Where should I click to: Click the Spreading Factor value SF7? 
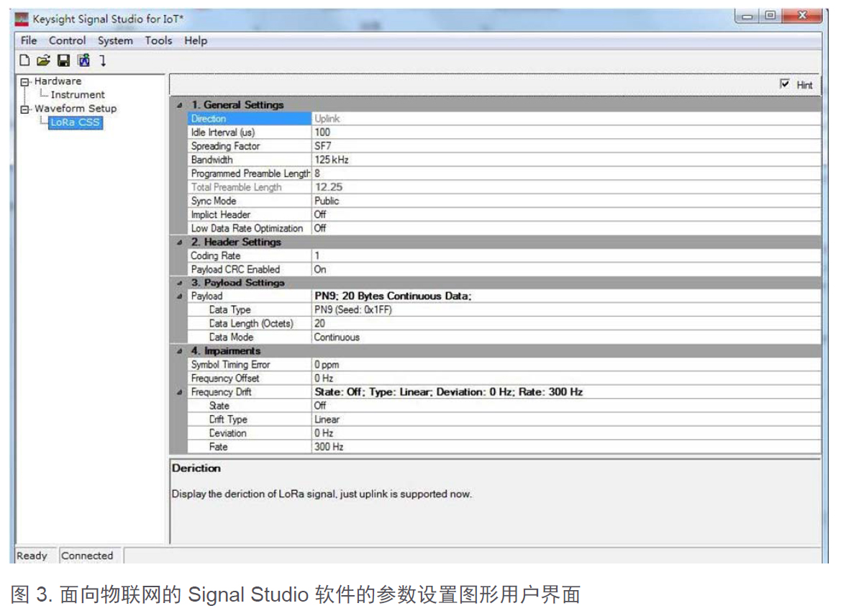point(324,146)
